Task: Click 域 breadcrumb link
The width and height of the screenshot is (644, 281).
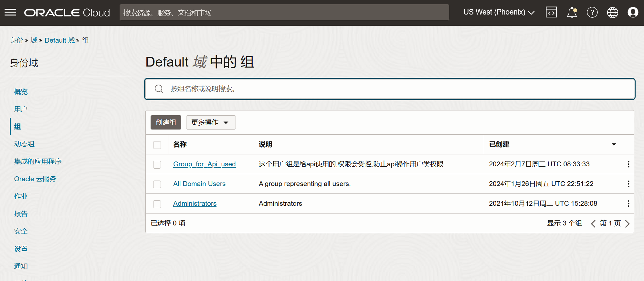Action: tap(34, 40)
